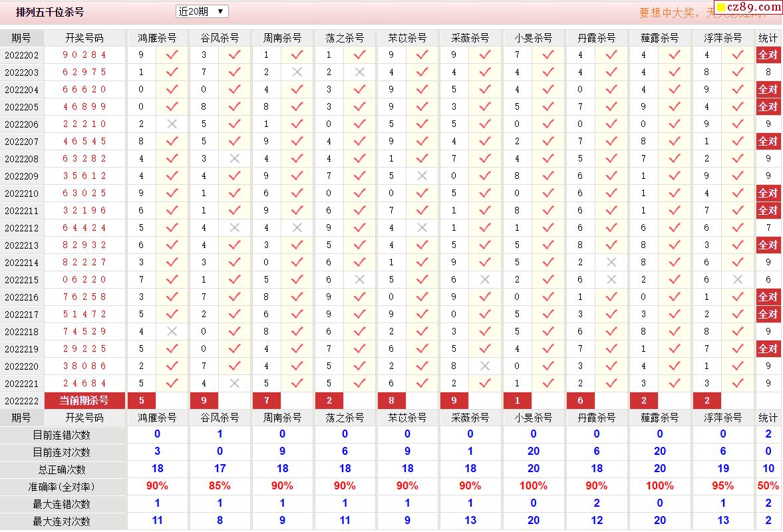Click the 目前连错次数 row label

62,435
